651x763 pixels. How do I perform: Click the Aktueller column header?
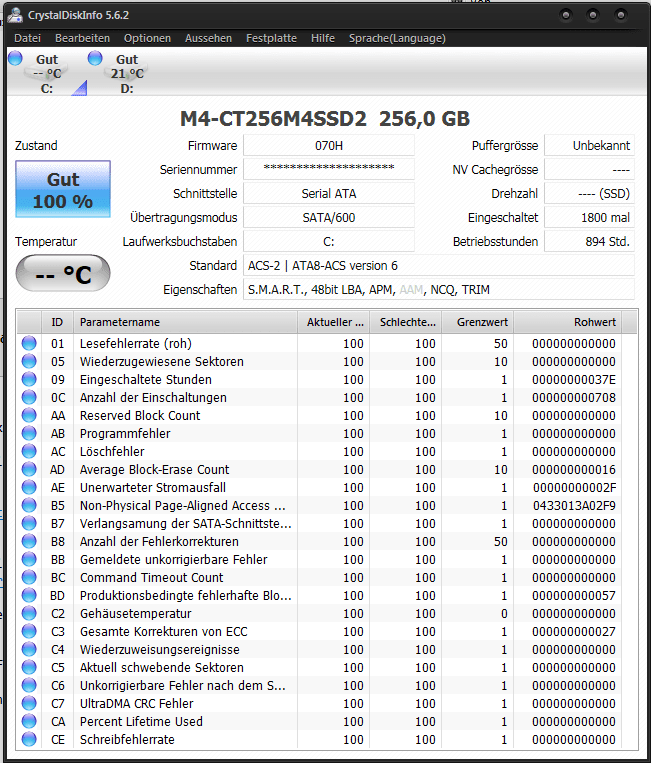point(334,322)
